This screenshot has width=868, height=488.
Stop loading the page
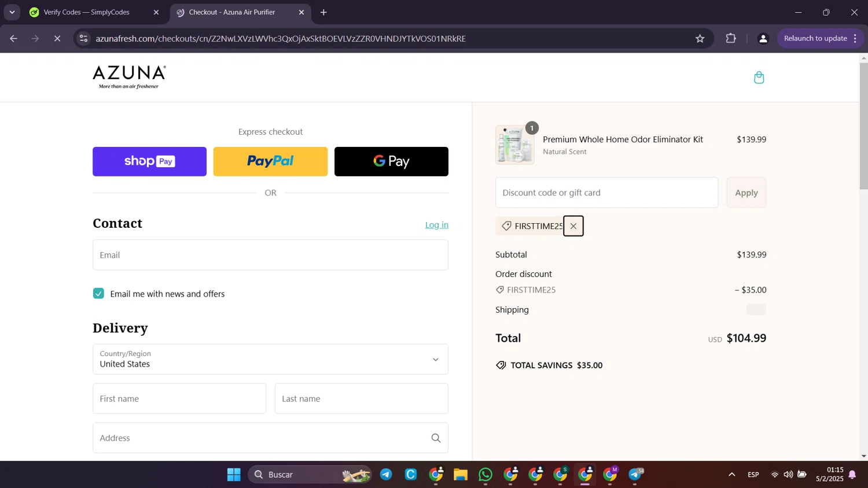(57, 39)
